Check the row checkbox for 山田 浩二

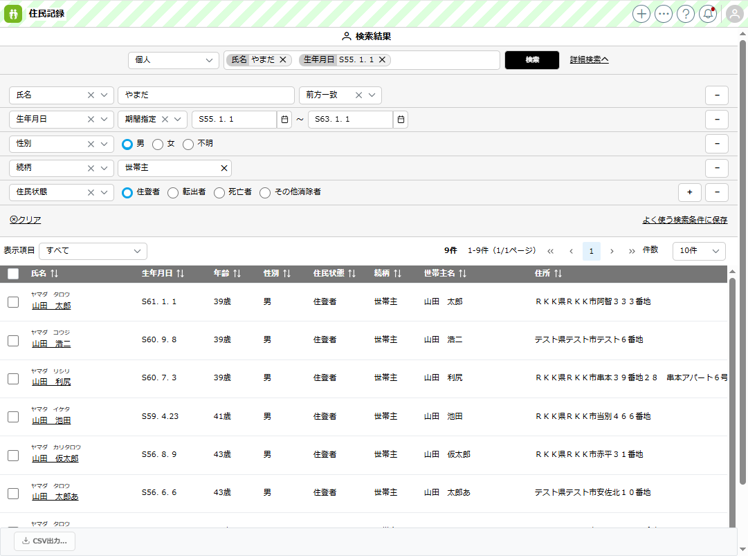pos(13,341)
